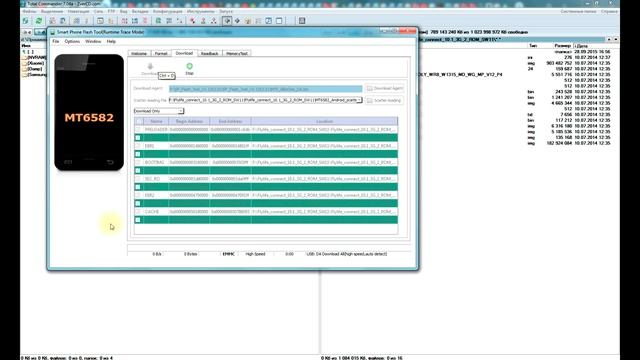Screen dimensions: 640x360
Task: Click the High Speed status bar entry
Action: (x=256, y=254)
